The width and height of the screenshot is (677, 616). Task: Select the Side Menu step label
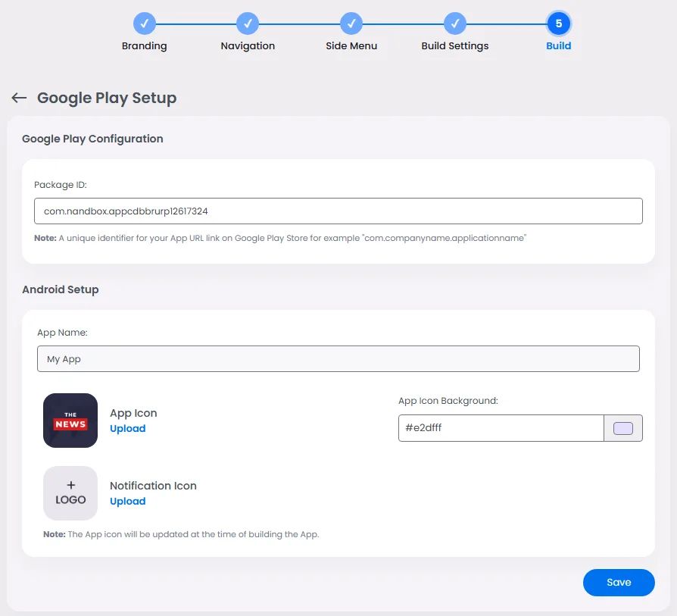351,45
